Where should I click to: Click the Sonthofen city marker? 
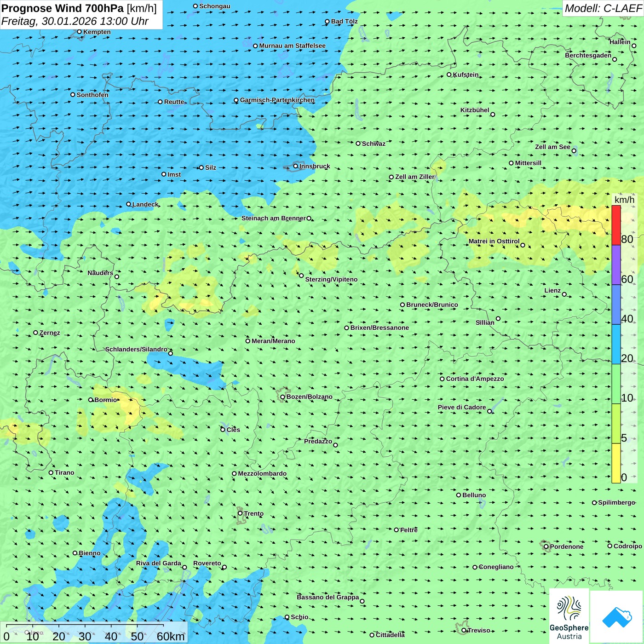73,95
